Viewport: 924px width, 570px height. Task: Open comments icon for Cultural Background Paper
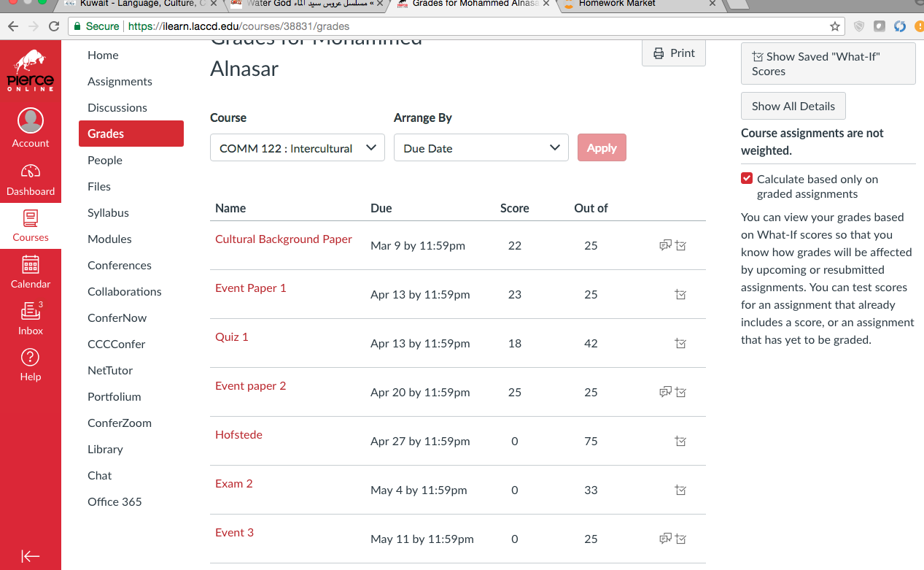point(665,246)
